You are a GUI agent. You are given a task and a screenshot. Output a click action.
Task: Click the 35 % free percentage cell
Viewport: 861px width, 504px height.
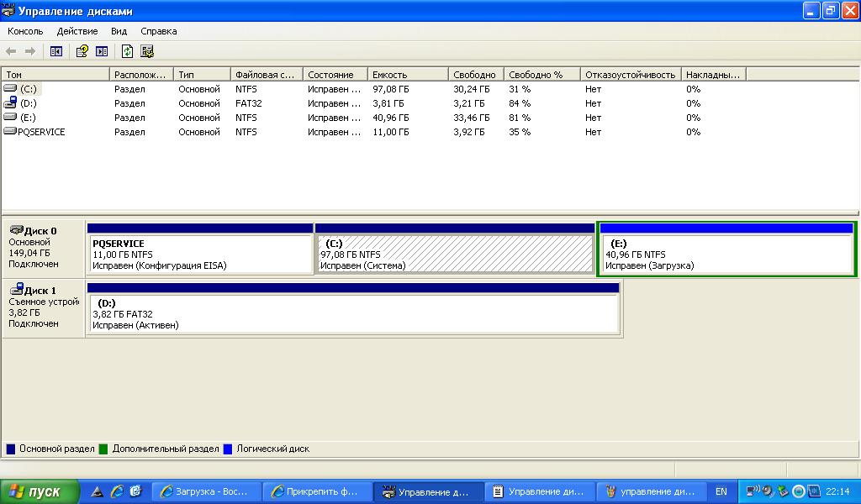(x=520, y=132)
